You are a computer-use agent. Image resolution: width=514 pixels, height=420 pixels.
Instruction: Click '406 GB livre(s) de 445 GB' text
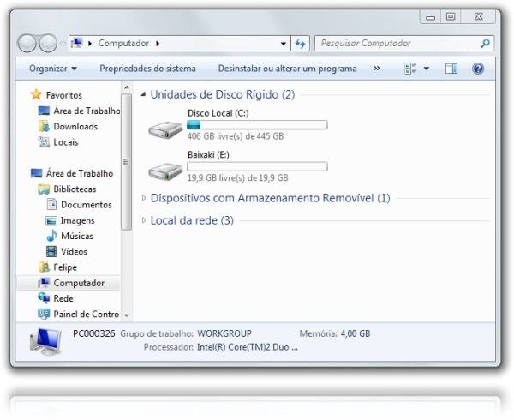pyautogui.click(x=236, y=136)
